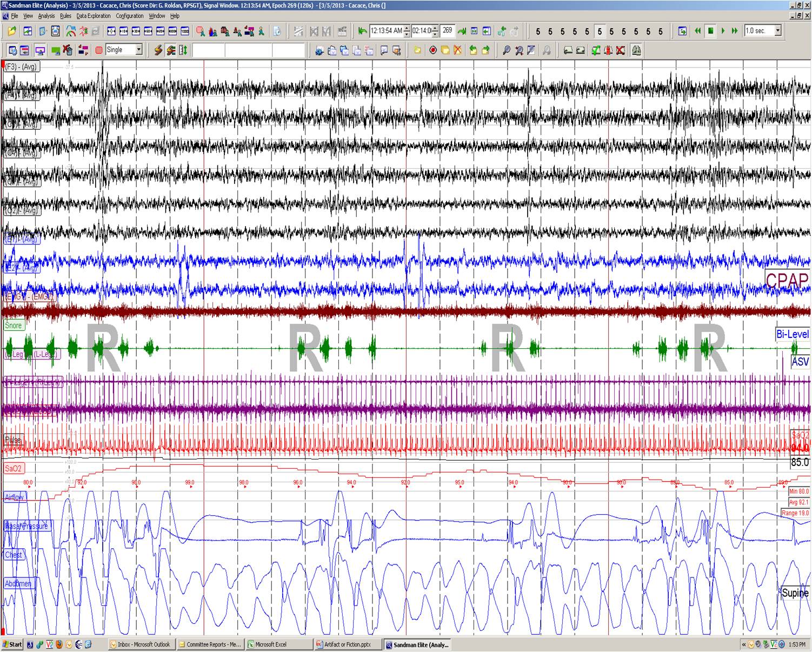This screenshot has width=812, height=652.
Task: Click the green stop playback button
Action: tap(710, 31)
